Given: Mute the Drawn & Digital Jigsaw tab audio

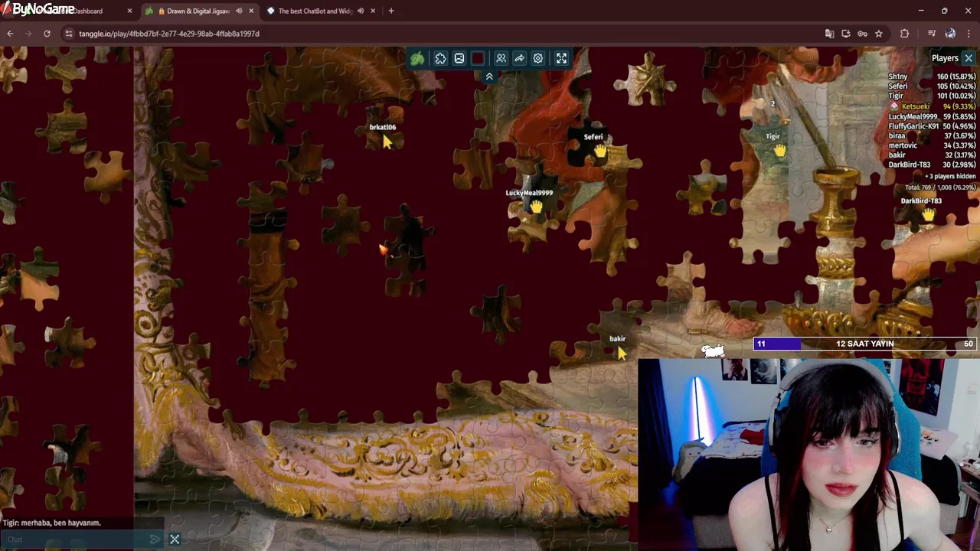Looking at the screenshot, I should pyautogui.click(x=239, y=11).
